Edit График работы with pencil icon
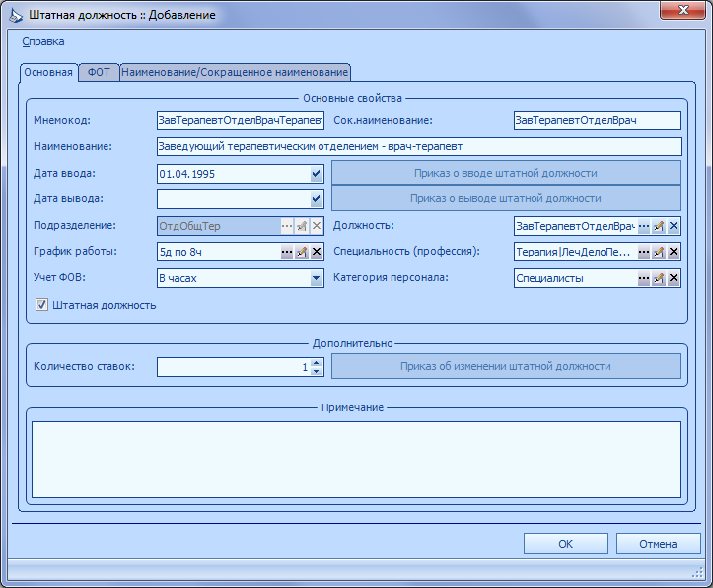Screen dimensions: 713x588 pos(302,252)
